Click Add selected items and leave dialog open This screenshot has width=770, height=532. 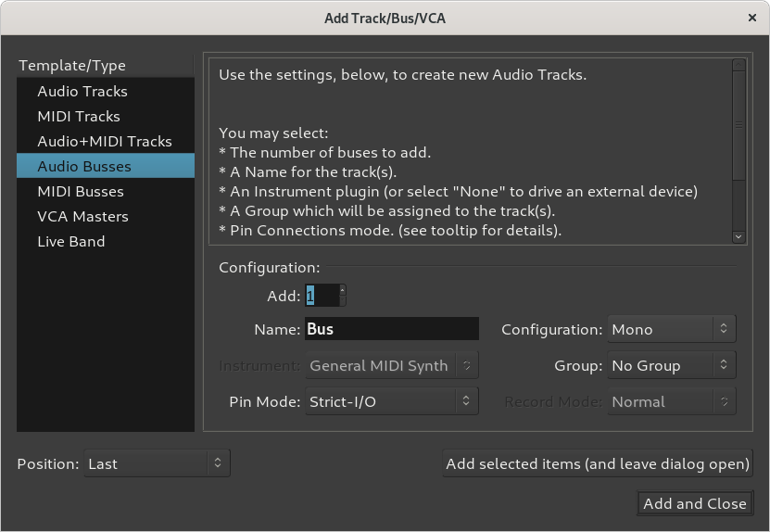click(598, 464)
